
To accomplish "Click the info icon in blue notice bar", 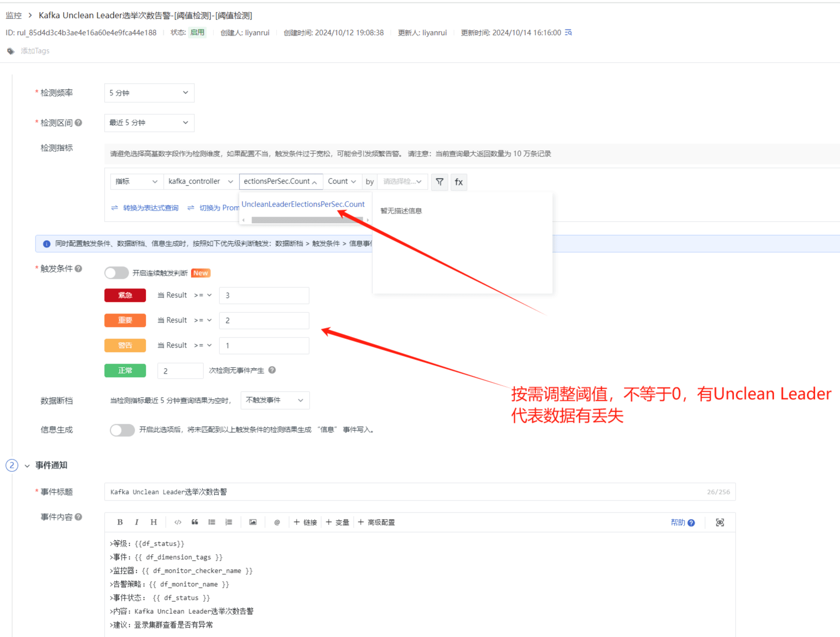I will pos(47,244).
